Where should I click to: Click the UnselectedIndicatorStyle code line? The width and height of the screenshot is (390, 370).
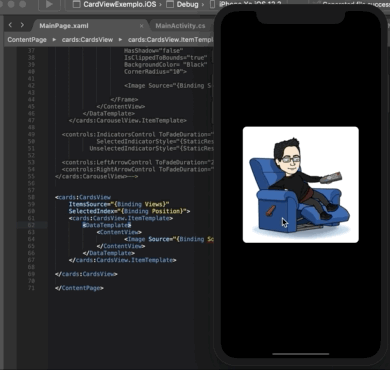point(151,148)
